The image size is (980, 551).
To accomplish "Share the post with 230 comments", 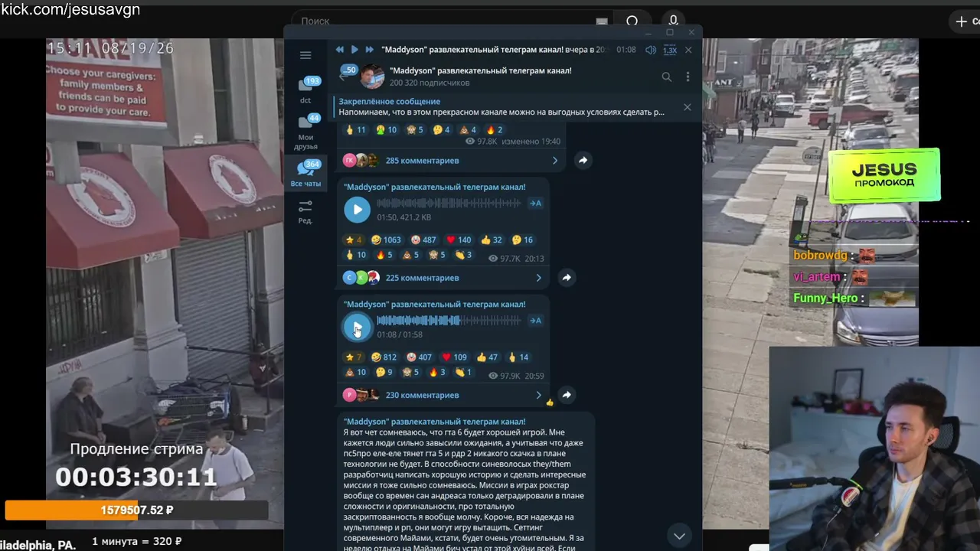I will (x=567, y=395).
